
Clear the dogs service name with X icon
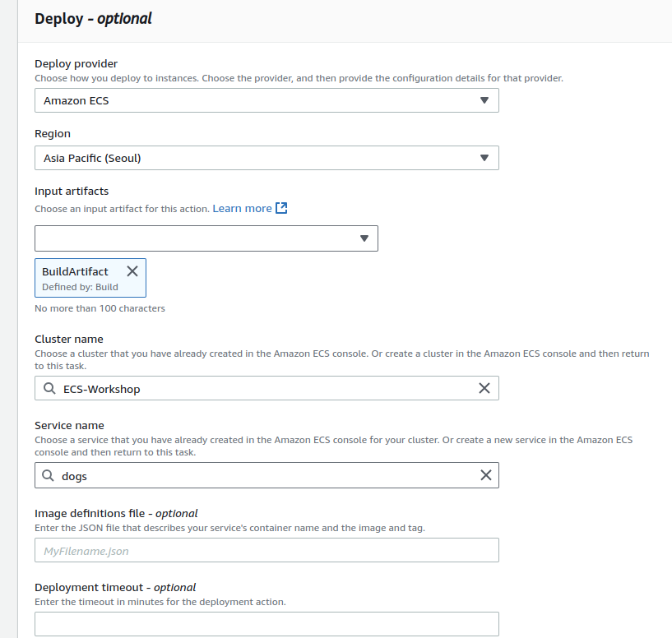(x=485, y=475)
